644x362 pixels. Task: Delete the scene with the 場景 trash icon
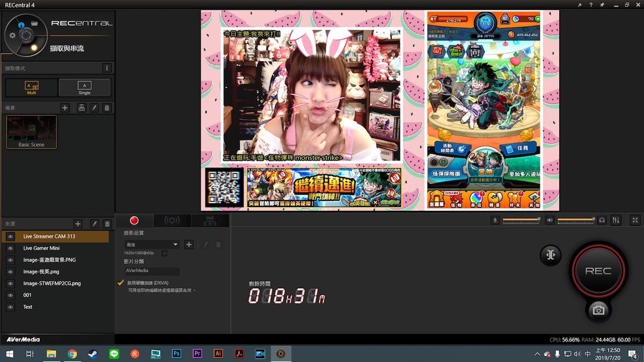tap(107, 108)
